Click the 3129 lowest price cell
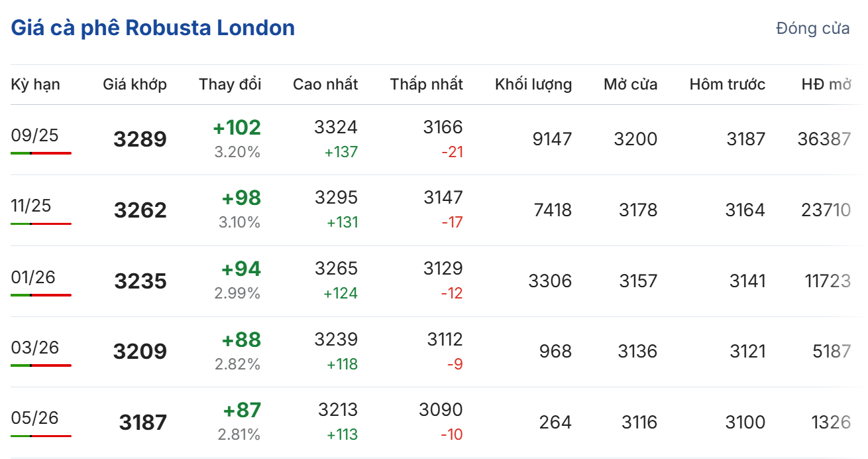Image resolution: width=868 pixels, height=459 pixels. pyautogui.click(x=443, y=269)
